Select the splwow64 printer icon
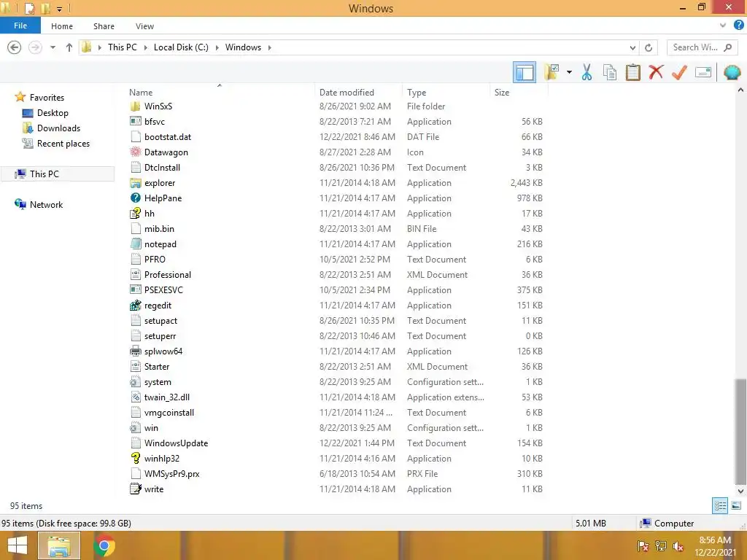The width and height of the screenshot is (747, 560). [x=135, y=351]
